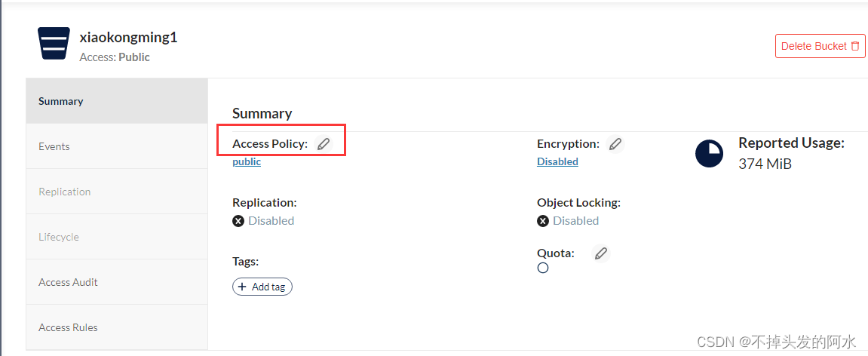868x356 pixels.
Task: Click the Replication disabled X icon
Action: 238,221
